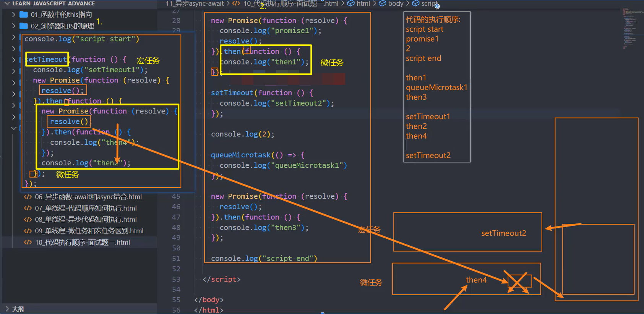
Task: Click the console.log("setTimeout2") code line
Action: [277, 103]
